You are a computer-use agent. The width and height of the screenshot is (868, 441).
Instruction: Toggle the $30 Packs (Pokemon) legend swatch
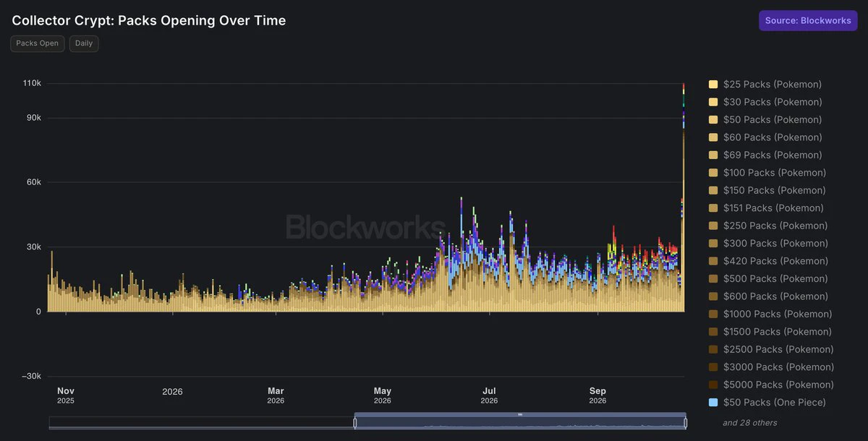(713, 102)
